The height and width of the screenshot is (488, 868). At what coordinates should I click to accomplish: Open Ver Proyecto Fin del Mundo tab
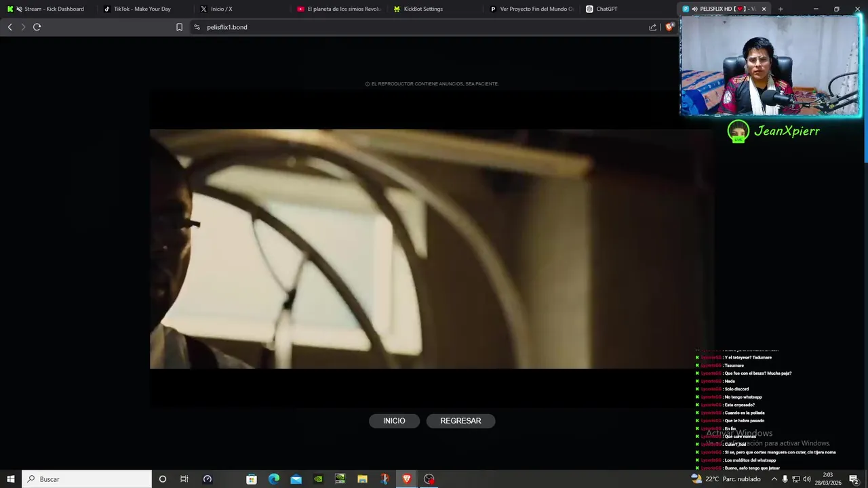[532, 9]
